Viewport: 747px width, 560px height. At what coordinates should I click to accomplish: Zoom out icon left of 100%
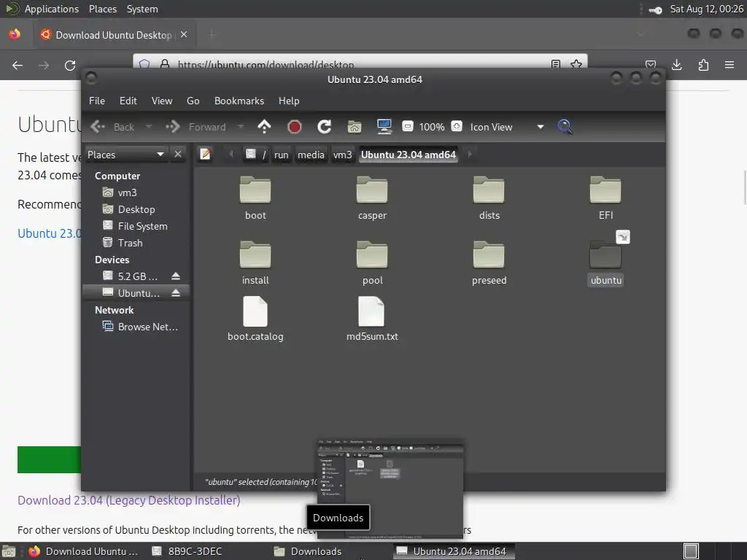[407, 127]
